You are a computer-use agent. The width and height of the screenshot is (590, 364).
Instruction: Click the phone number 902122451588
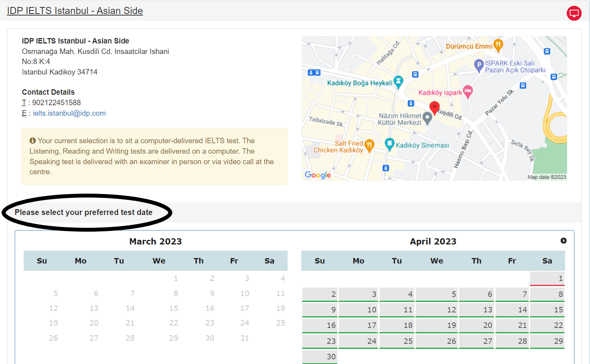click(56, 103)
